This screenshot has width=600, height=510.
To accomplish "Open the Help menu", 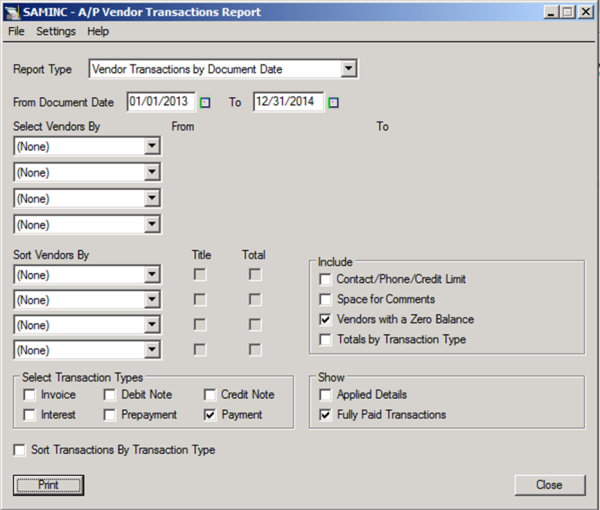I will click(x=98, y=31).
